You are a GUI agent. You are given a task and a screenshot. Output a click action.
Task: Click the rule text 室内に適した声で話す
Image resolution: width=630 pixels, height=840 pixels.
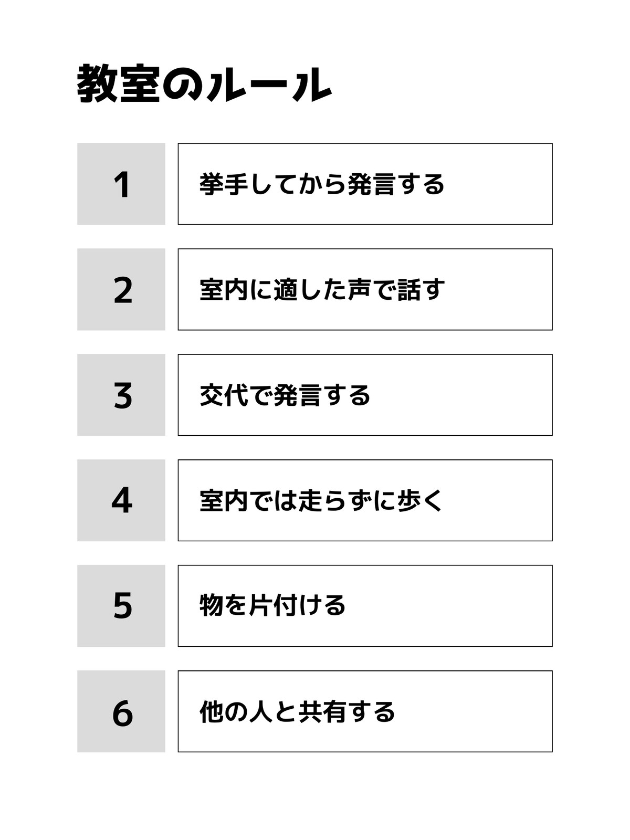pyautogui.click(x=322, y=290)
